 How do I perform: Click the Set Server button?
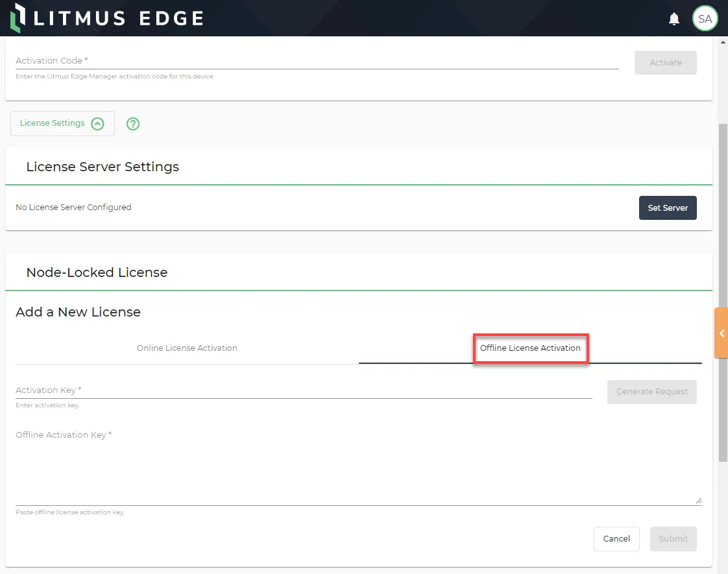(668, 208)
